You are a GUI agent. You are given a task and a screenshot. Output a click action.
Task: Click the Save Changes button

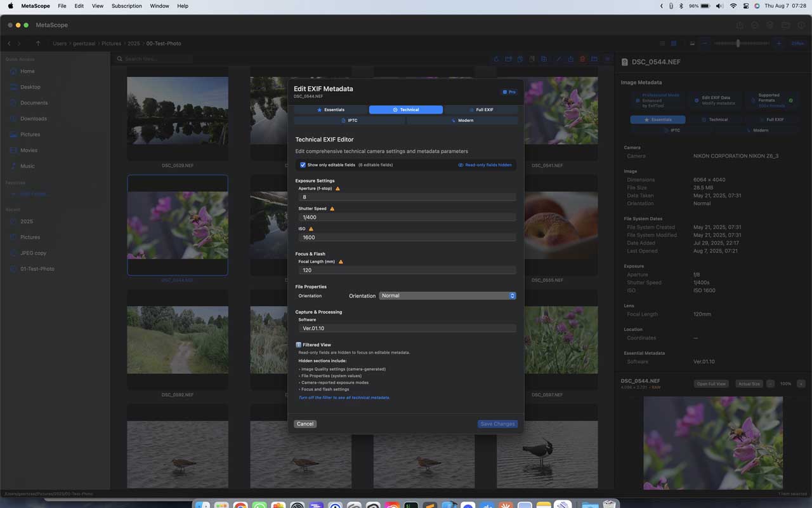(497, 424)
